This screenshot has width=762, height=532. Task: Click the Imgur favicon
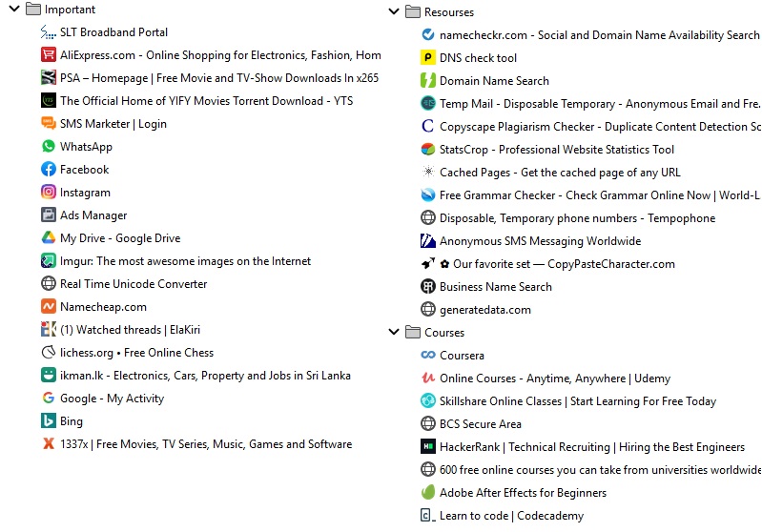[x=48, y=261]
